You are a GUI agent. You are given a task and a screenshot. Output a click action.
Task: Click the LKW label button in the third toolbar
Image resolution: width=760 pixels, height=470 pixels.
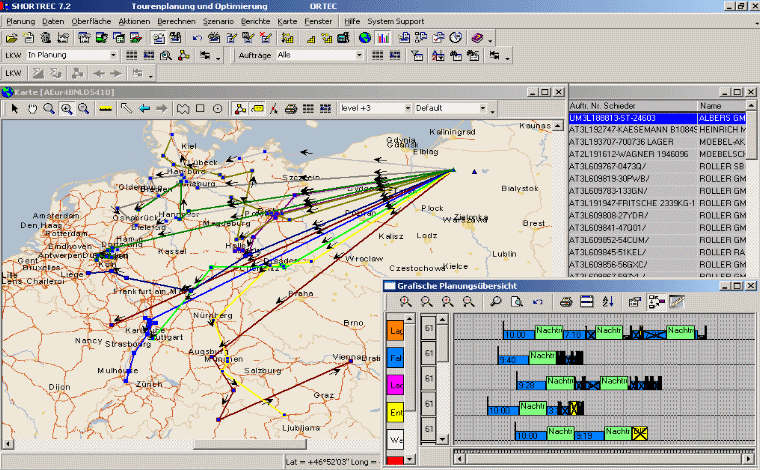point(13,73)
